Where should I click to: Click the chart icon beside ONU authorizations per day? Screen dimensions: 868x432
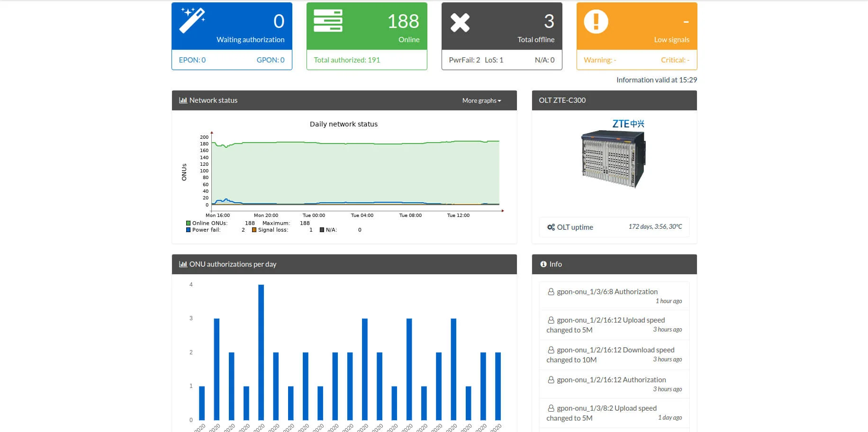tap(183, 264)
